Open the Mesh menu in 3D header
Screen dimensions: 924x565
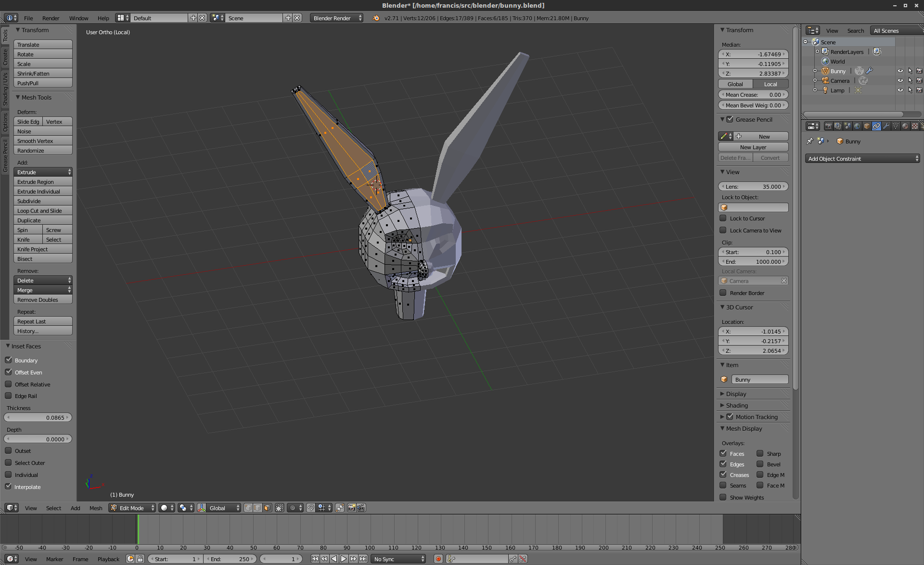[96, 508]
